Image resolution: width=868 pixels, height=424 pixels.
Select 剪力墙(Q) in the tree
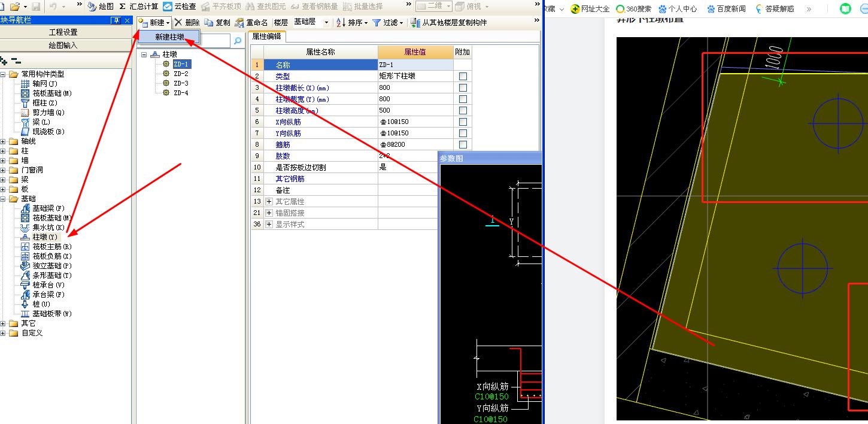coord(48,113)
